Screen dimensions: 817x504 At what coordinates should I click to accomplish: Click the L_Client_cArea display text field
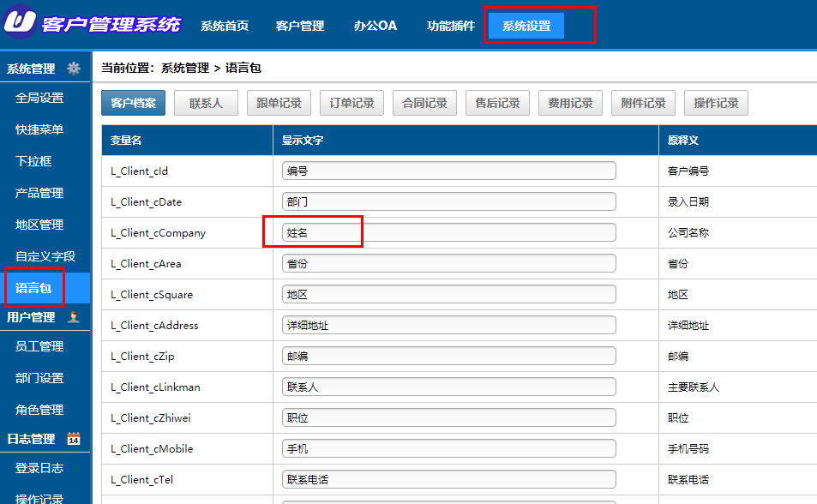[x=449, y=263]
